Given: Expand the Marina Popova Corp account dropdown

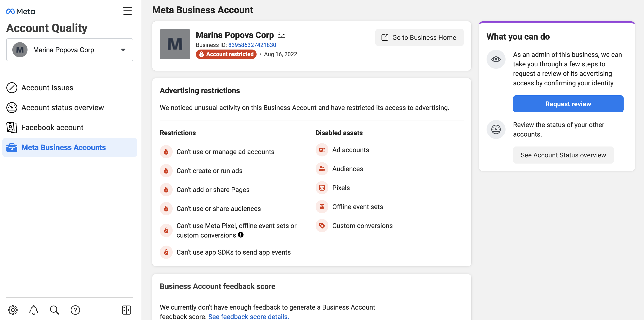Looking at the screenshot, I should pyautogui.click(x=70, y=50).
